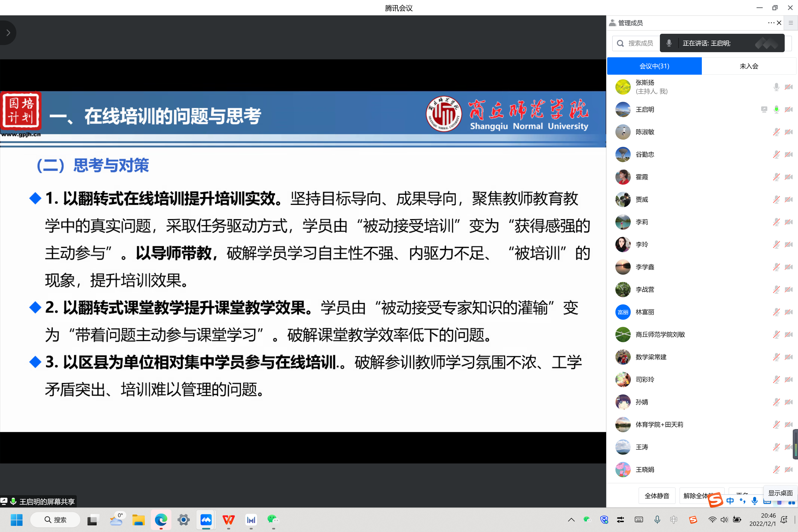Open WPS Office from the taskbar

228,519
